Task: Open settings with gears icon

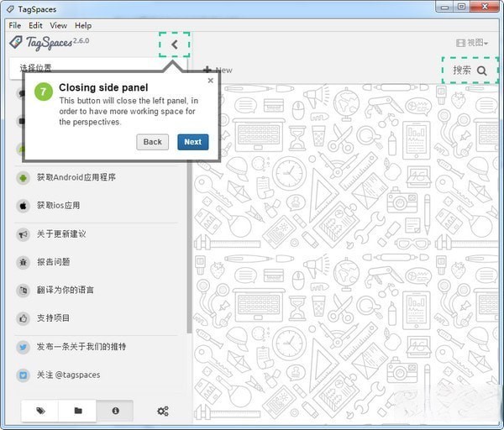Action: click(x=163, y=411)
